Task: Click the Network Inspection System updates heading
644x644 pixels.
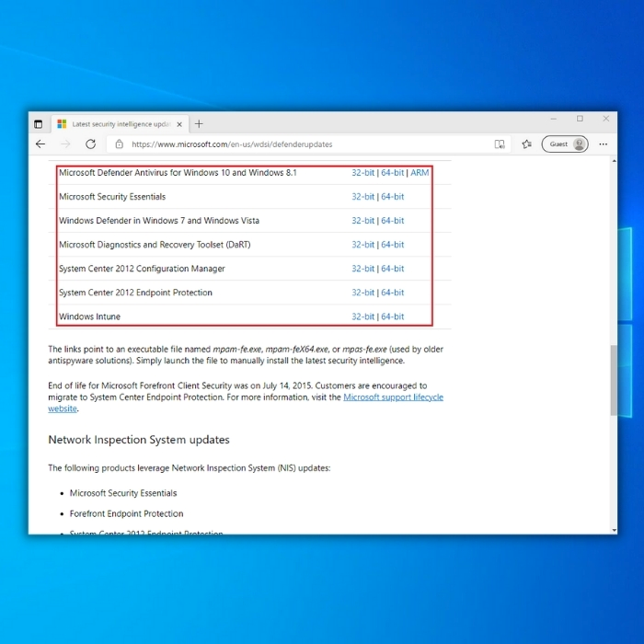Action: point(139,440)
